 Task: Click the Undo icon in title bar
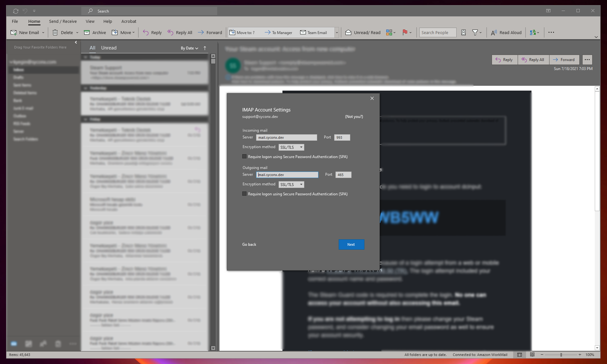(x=25, y=11)
